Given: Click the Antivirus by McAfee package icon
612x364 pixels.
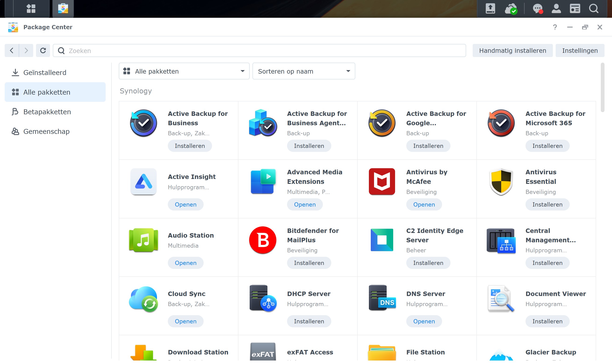Looking at the screenshot, I should 382,182.
